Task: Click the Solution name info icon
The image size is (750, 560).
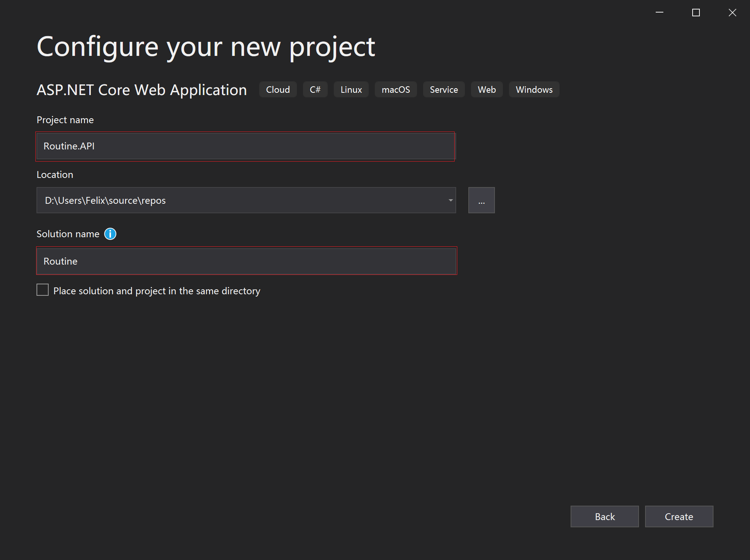Action: pyautogui.click(x=110, y=234)
